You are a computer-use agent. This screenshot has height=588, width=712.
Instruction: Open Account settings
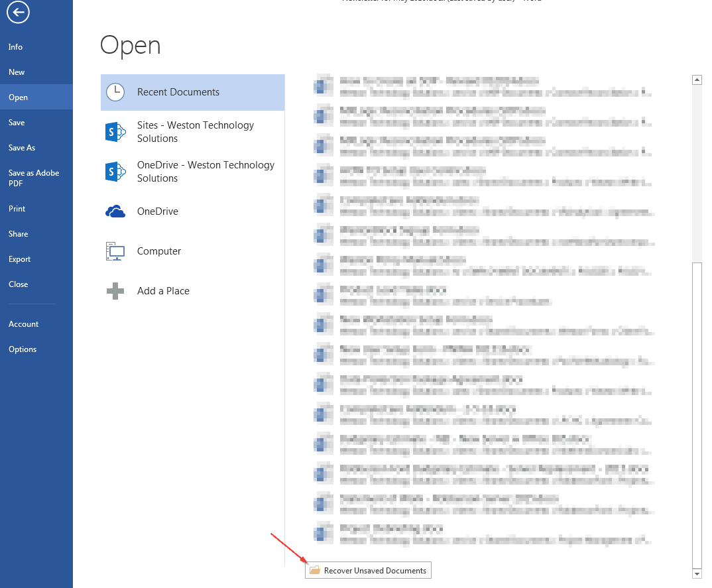click(36, 323)
